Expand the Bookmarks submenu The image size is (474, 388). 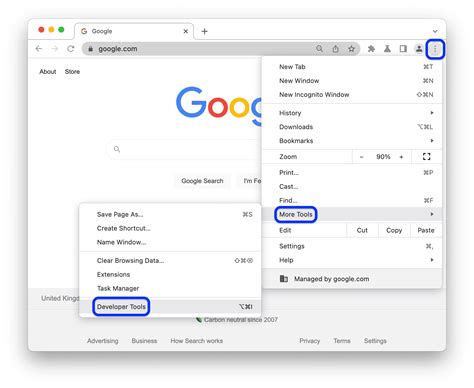pyautogui.click(x=352, y=141)
